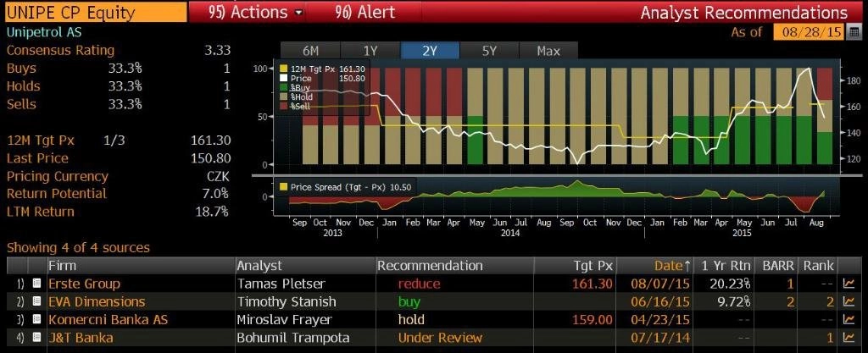Sort table by Rank column header
Viewport: 868px width, 353px height.
click(x=818, y=266)
